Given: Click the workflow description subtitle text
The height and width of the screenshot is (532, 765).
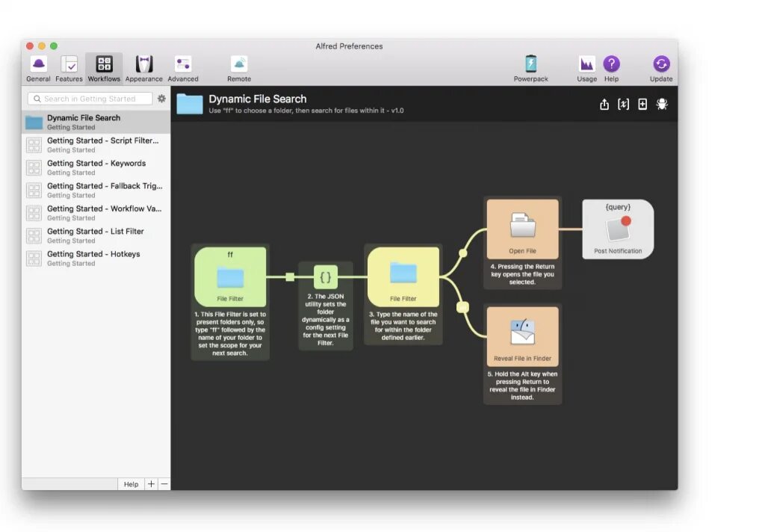Looking at the screenshot, I should (x=306, y=111).
